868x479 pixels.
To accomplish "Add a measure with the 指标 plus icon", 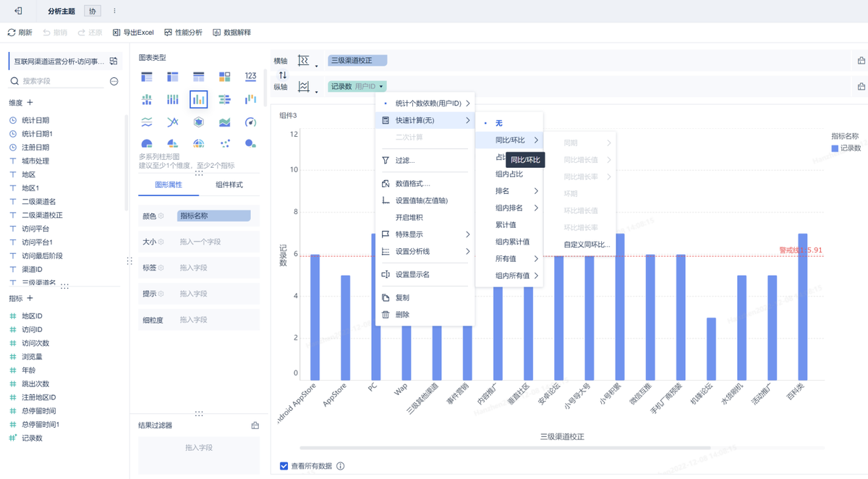I will (x=30, y=298).
